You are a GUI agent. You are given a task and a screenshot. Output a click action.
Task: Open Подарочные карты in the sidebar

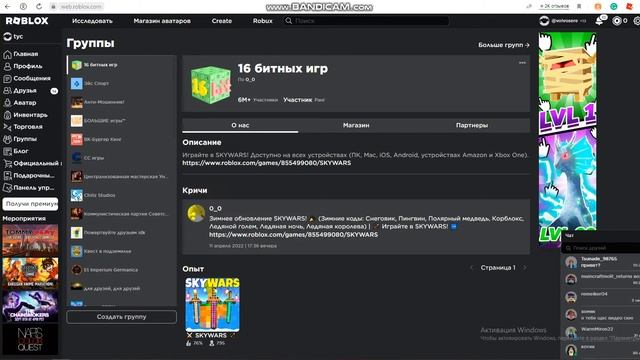(x=29, y=176)
